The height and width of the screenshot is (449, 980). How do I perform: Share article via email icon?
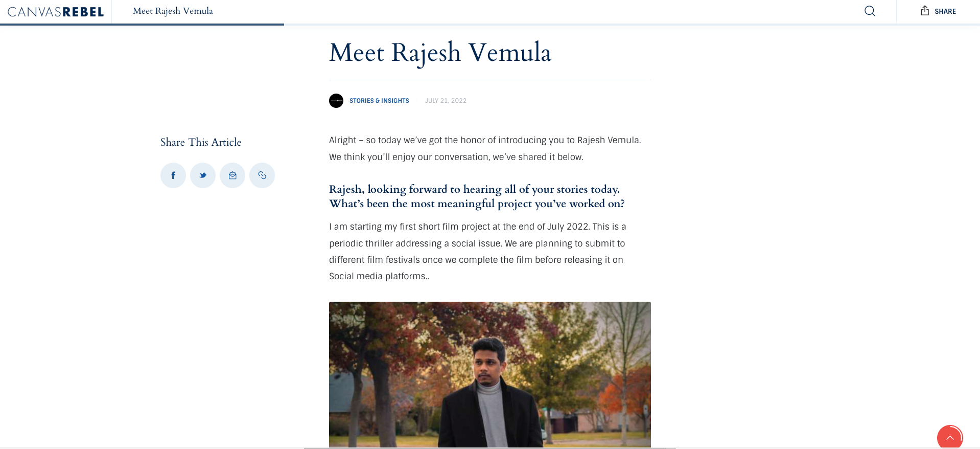[232, 175]
